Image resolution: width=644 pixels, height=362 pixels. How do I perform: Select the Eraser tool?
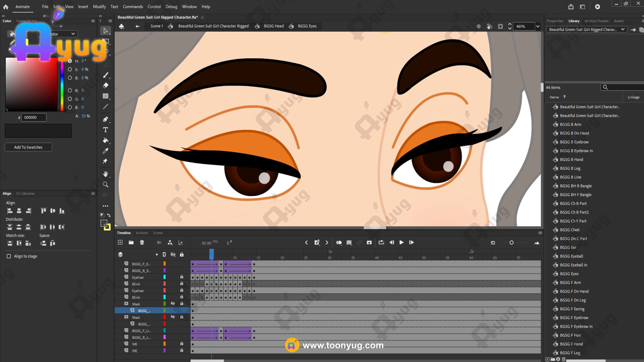coord(105,85)
